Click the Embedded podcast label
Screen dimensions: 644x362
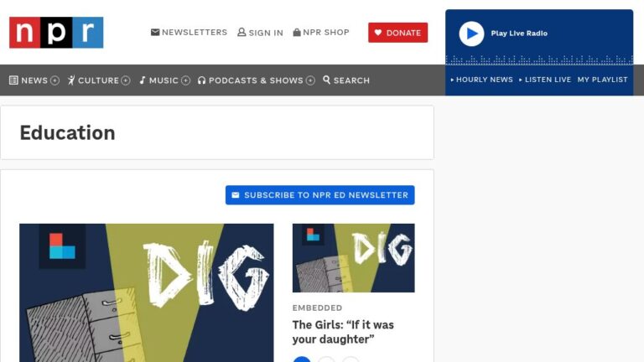pos(317,308)
